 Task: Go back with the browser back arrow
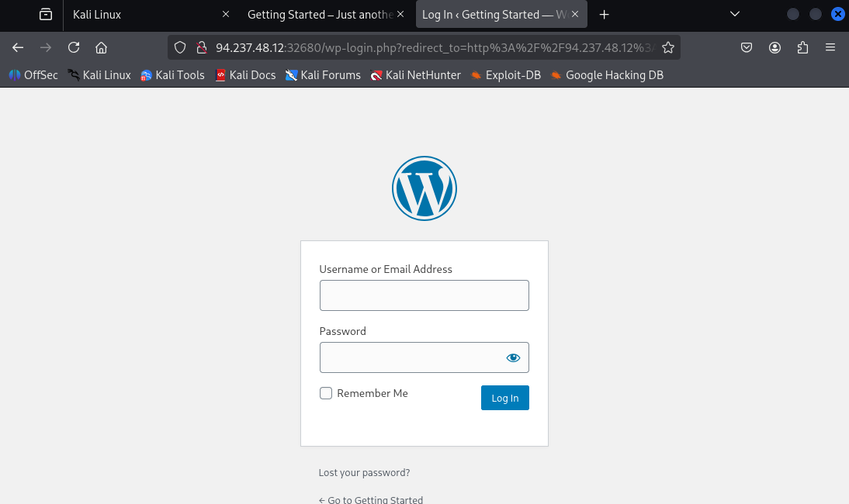click(x=18, y=47)
